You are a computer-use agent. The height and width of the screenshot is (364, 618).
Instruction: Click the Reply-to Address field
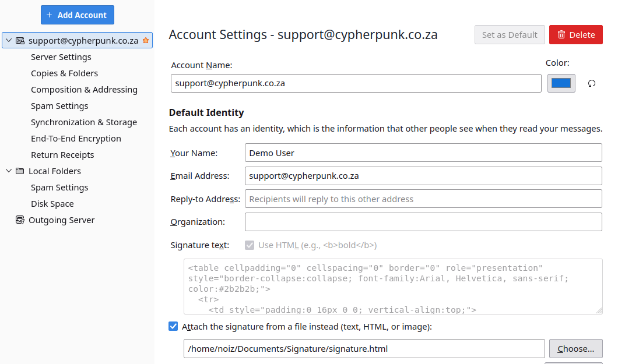tap(423, 199)
